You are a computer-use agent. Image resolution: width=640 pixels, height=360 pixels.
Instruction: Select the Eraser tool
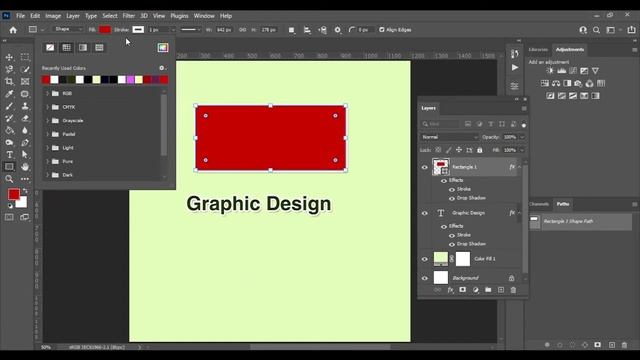[25, 118]
